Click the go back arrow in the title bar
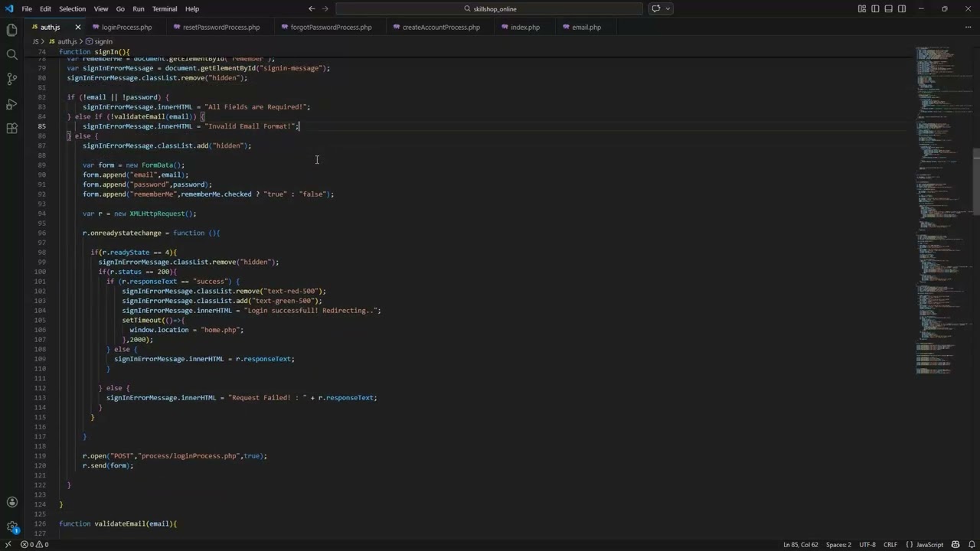Screen dimensions: 980x551 [x=312, y=8]
